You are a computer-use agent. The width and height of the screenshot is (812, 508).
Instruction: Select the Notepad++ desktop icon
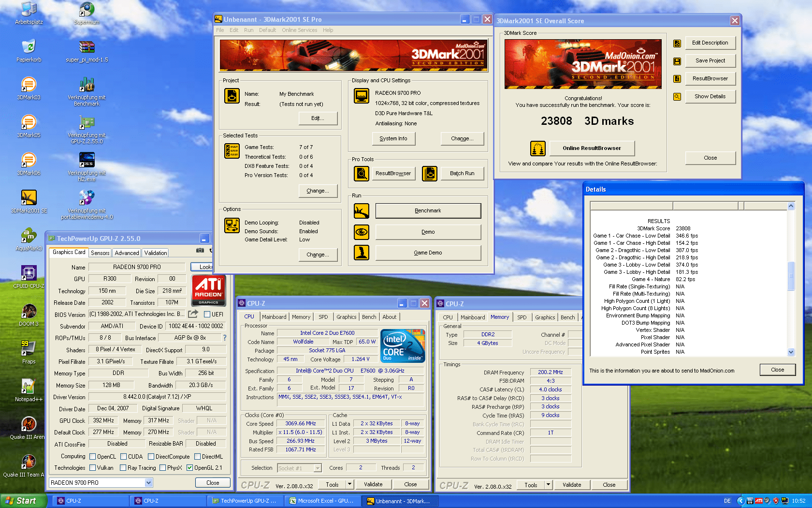[29, 390]
